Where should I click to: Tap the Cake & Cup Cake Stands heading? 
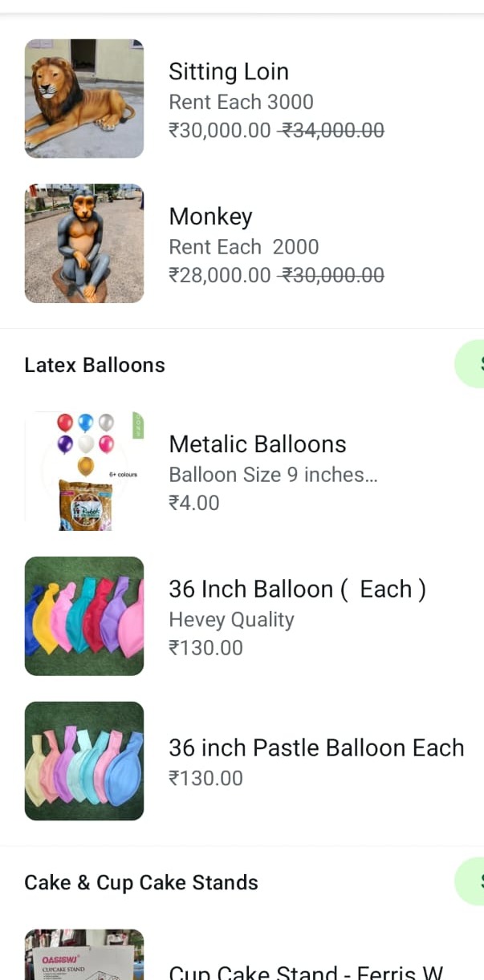(141, 883)
